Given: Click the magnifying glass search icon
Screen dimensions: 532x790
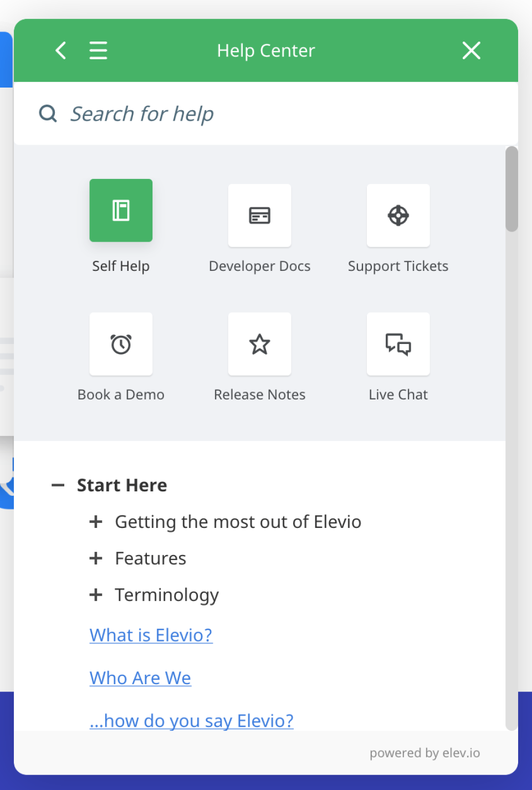Looking at the screenshot, I should tap(48, 113).
